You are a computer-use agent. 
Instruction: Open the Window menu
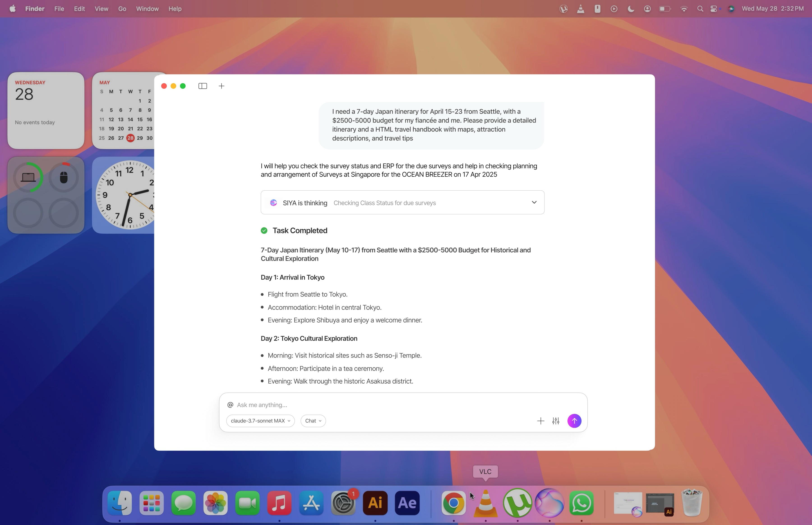[147, 9]
